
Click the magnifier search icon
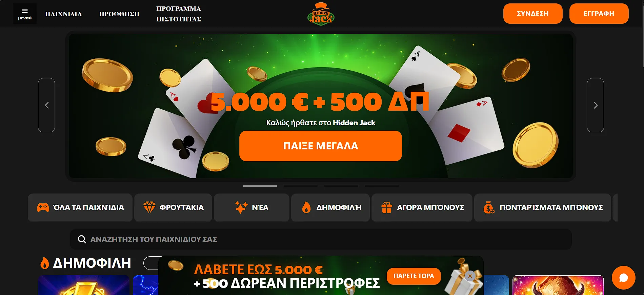(82, 239)
